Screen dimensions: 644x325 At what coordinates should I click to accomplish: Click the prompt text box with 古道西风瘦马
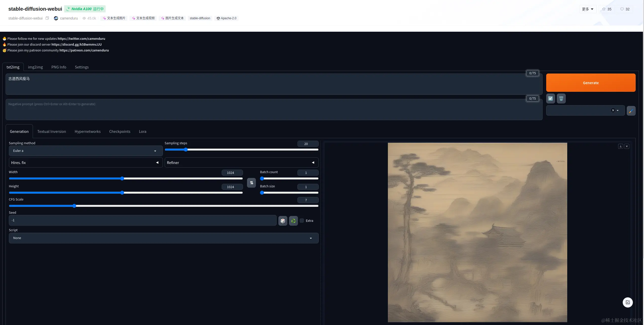point(274,84)
